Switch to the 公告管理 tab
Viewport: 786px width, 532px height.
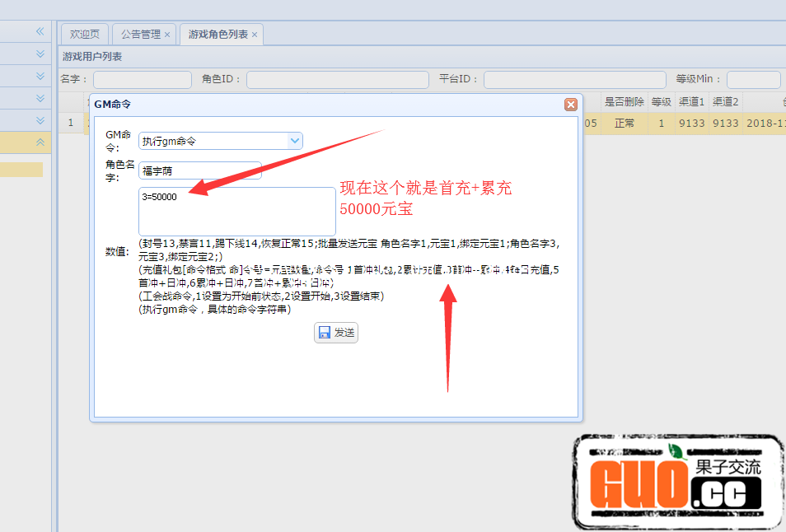pyautogui.click(x=140, y=35)
